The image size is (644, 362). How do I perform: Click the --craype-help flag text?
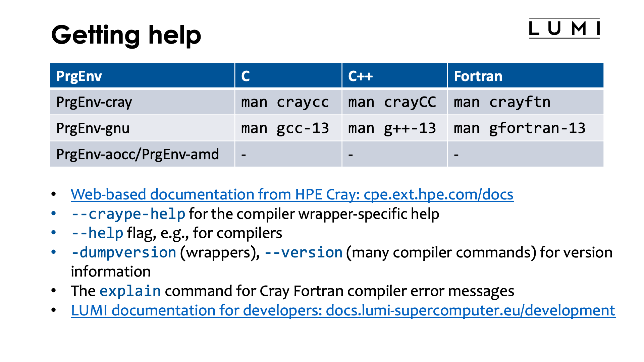(128, 214)
